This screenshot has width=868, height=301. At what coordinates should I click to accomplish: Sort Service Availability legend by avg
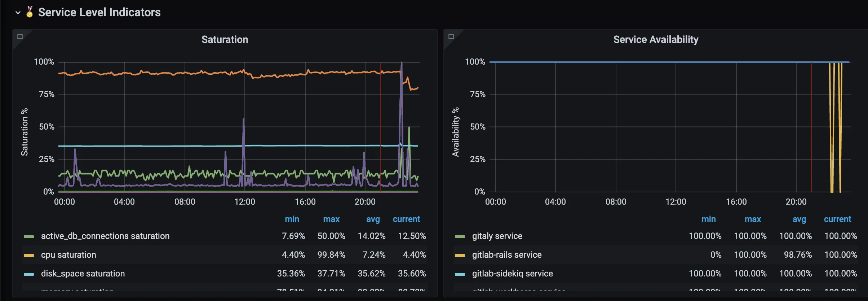pos(799,219)
